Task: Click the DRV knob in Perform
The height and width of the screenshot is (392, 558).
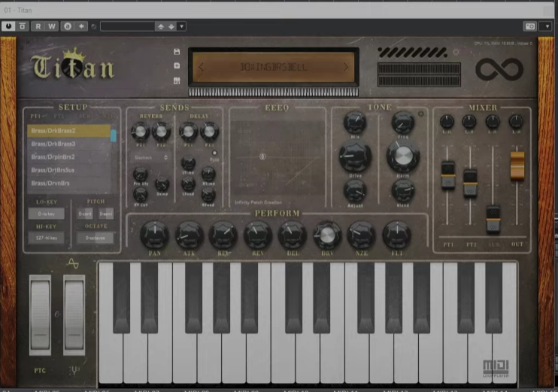Action: (327, 235)
